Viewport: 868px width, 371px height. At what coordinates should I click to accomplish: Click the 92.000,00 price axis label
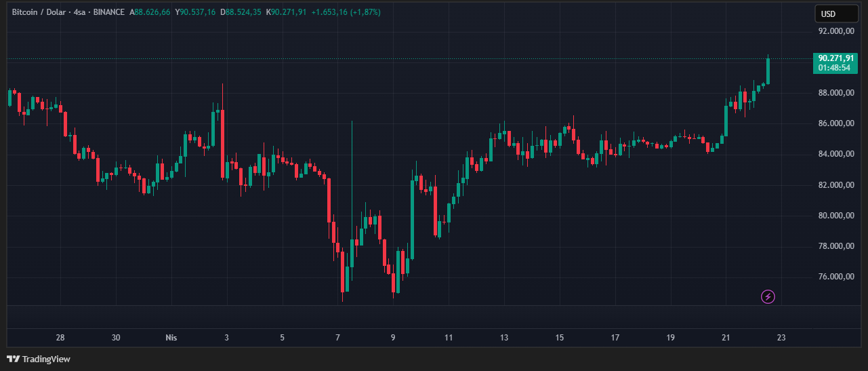tap(835, 31)
